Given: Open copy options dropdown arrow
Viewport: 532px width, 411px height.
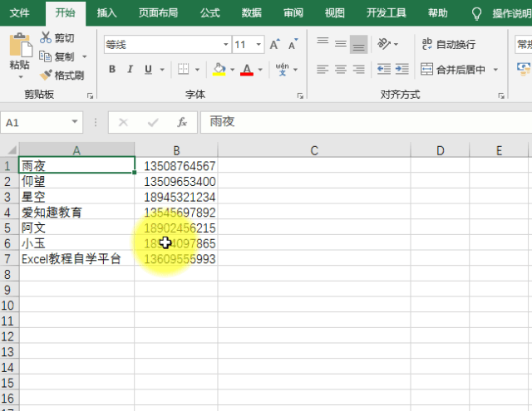Looking at the screenshot, I should [85, 56].
